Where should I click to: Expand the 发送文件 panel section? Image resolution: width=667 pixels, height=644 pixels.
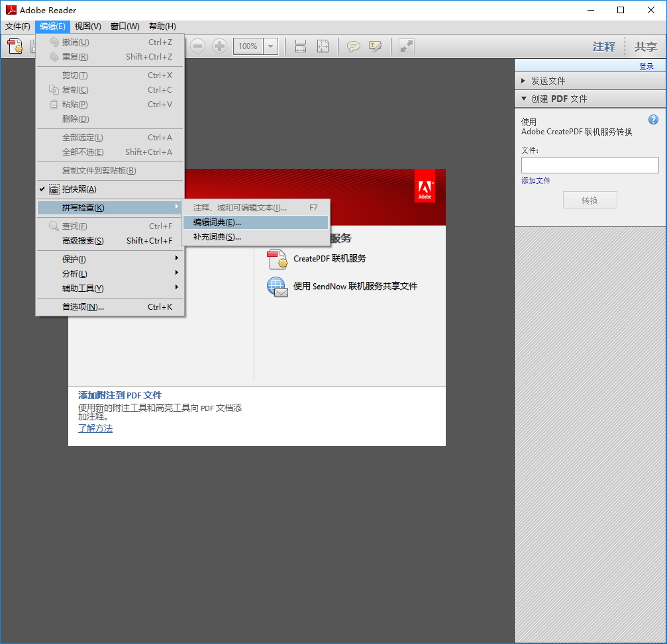pyautogui.click(x=590, y=81)
